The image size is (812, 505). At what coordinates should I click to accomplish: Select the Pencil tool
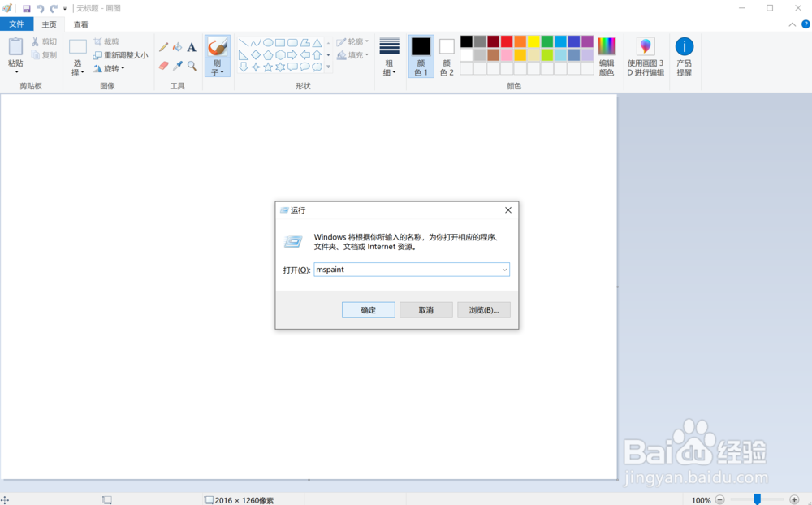click(163, 47)
